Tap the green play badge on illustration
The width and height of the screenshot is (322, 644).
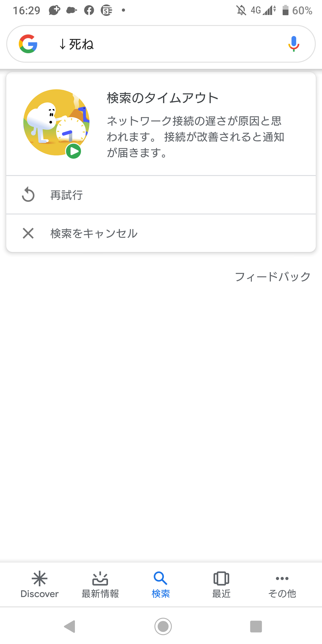pyautogui.click(x=74, y=151)
